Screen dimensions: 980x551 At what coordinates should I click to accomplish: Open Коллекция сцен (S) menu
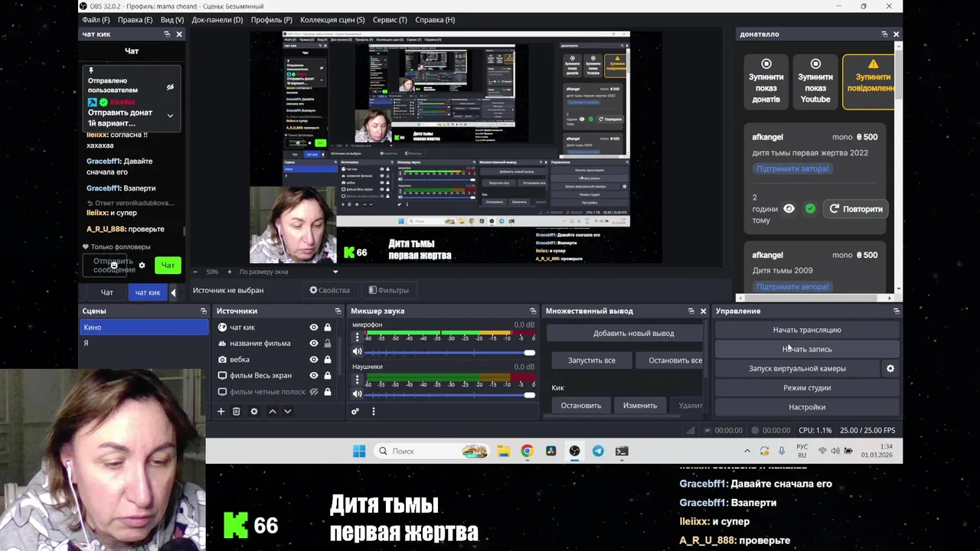(x=332, y=20)
